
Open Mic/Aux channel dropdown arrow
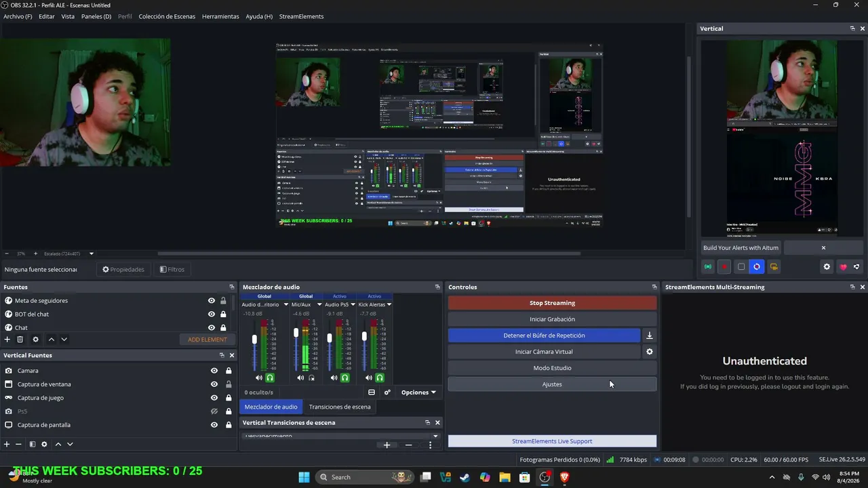pos(319,305)
